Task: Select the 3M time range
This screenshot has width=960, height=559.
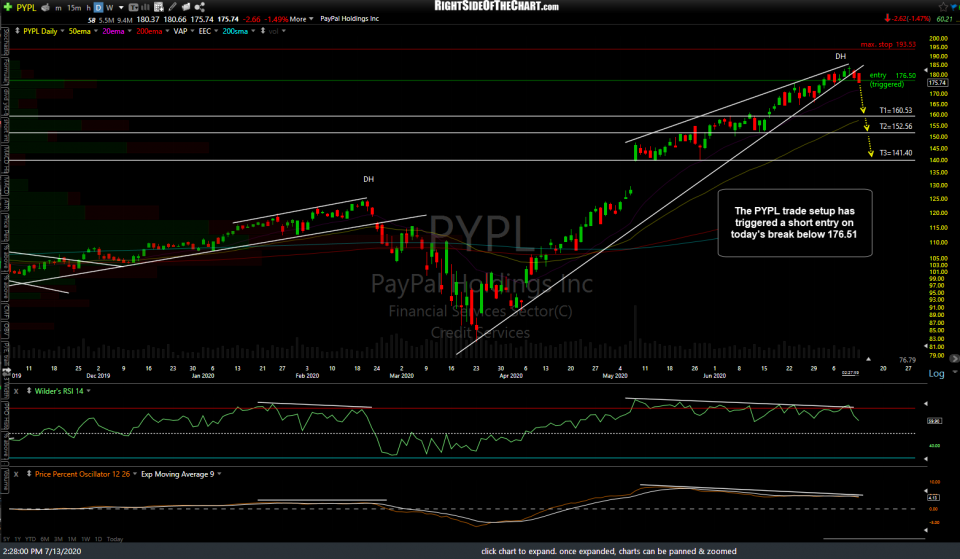Action: (58, 539)
